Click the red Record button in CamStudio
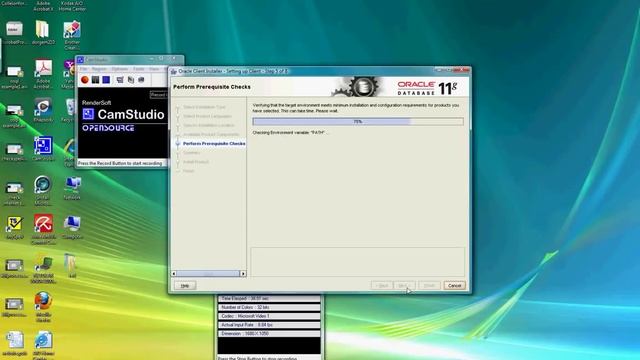Screen dimensions: 640x360 84,80
